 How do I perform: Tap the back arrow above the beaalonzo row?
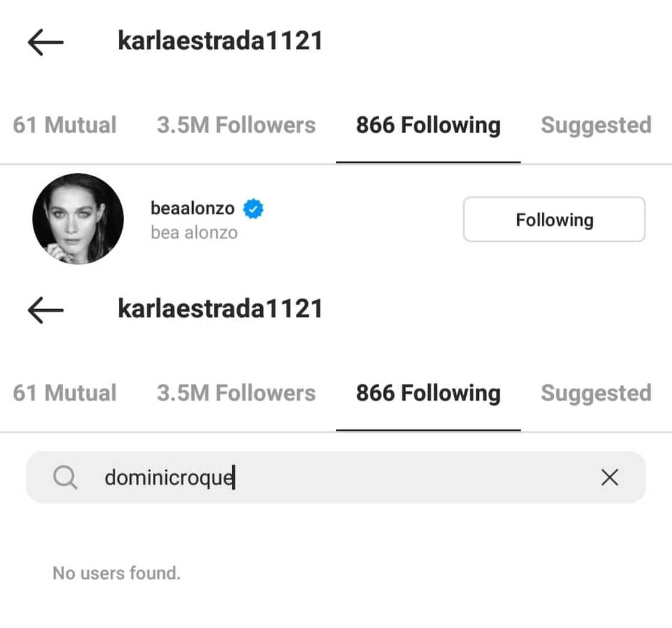click(x=46, y=42)
